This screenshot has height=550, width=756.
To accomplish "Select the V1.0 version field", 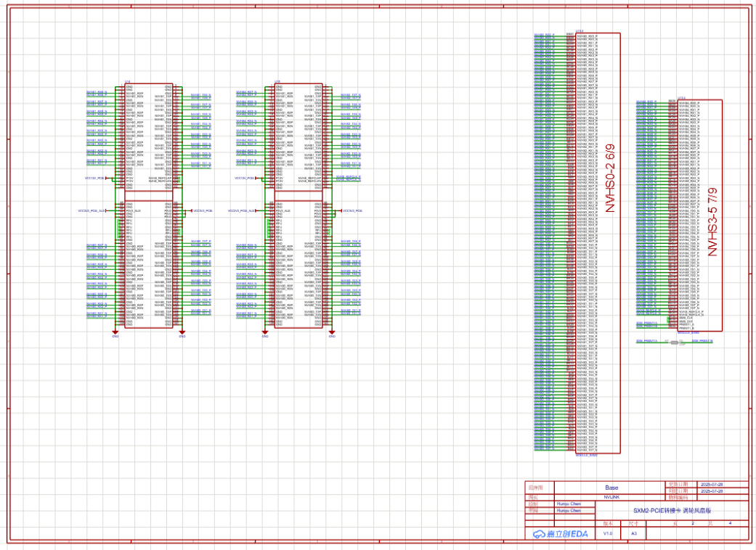I will (608, 533).
